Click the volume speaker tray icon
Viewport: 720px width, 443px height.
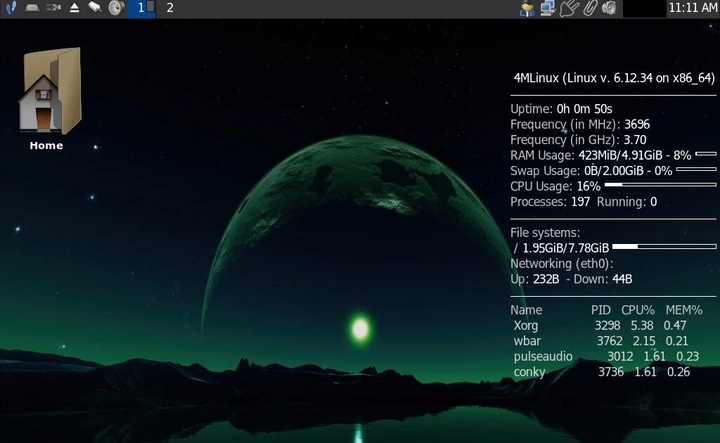608,8
